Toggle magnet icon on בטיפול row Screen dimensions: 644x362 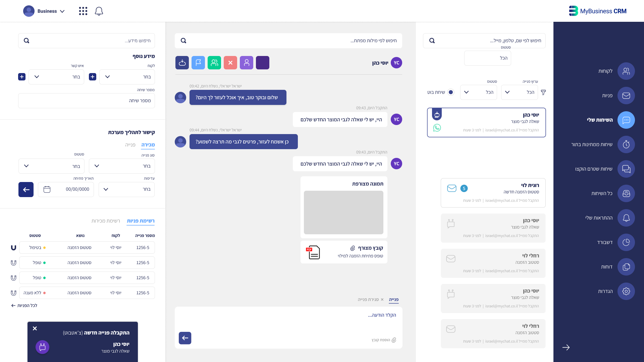pos(13,248)
